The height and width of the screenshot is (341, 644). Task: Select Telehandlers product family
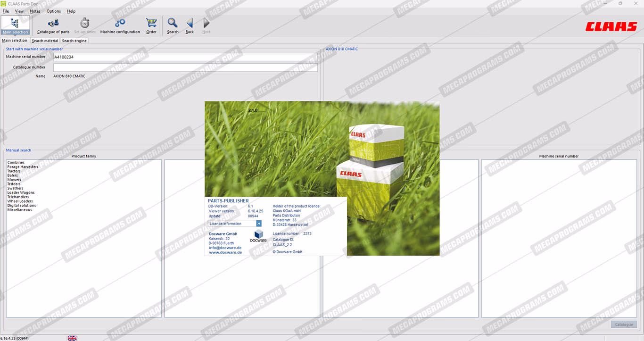pos(18,197)
